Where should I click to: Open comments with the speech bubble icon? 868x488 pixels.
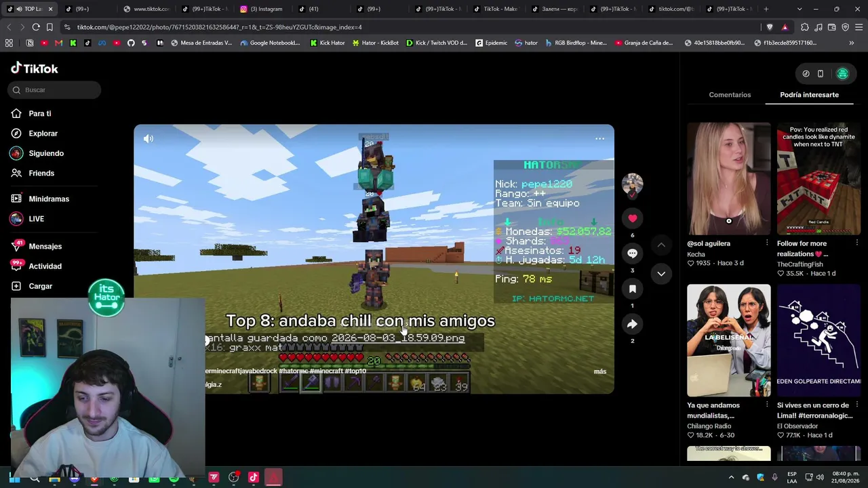click(632, 253)
